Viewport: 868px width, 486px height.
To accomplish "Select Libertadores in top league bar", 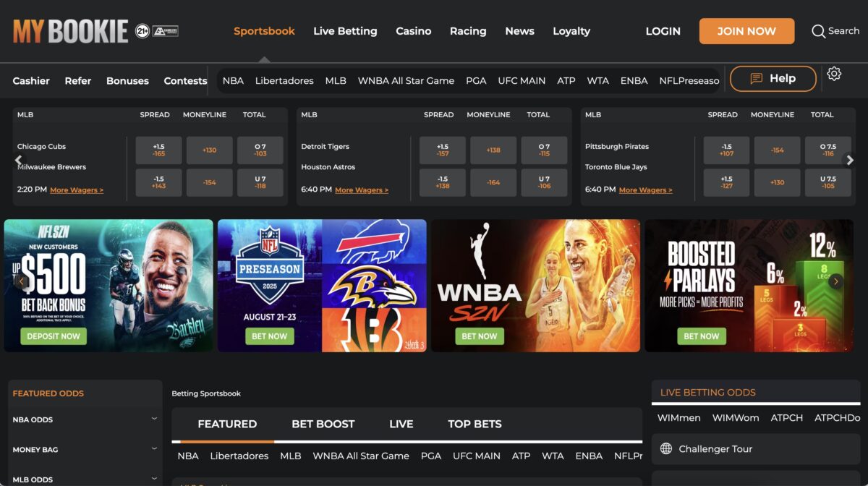I will pos(284,81).
